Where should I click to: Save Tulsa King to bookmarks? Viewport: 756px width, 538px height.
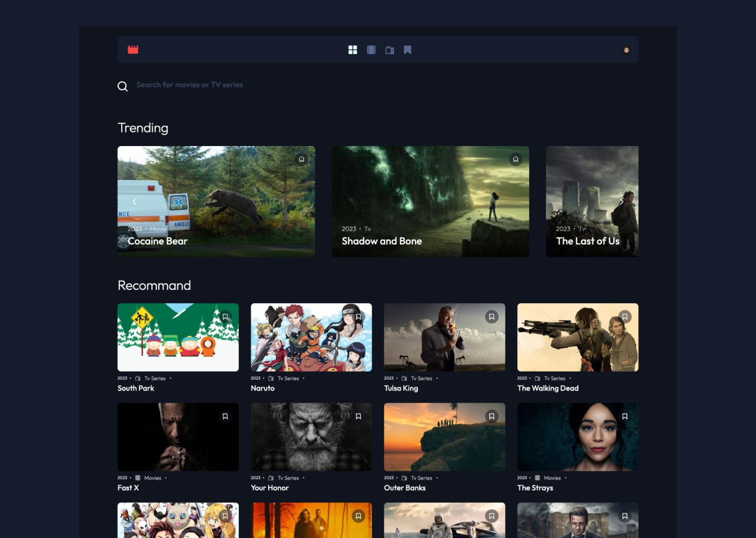491,317
